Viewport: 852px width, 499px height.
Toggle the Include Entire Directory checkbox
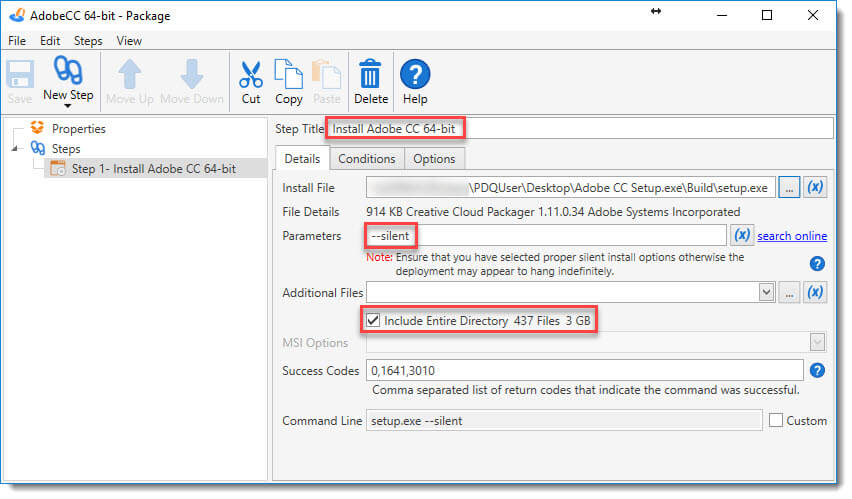coord(373,321)
